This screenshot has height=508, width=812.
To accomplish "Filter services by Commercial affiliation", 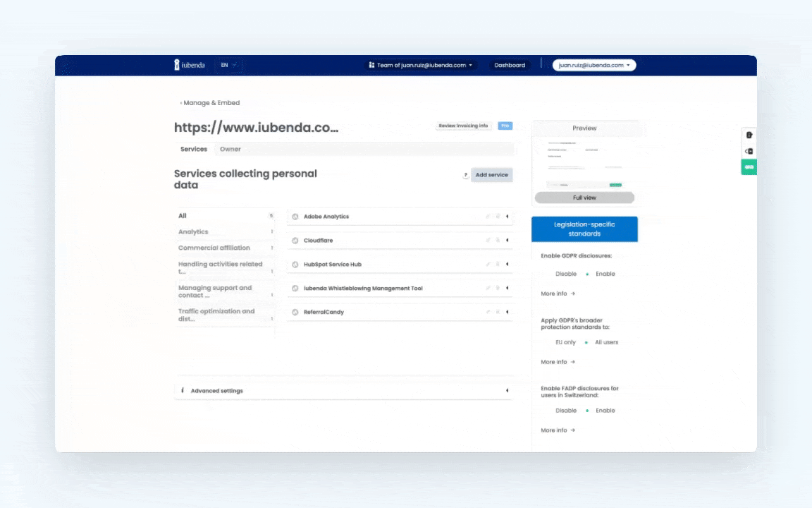I will [226, 248].
